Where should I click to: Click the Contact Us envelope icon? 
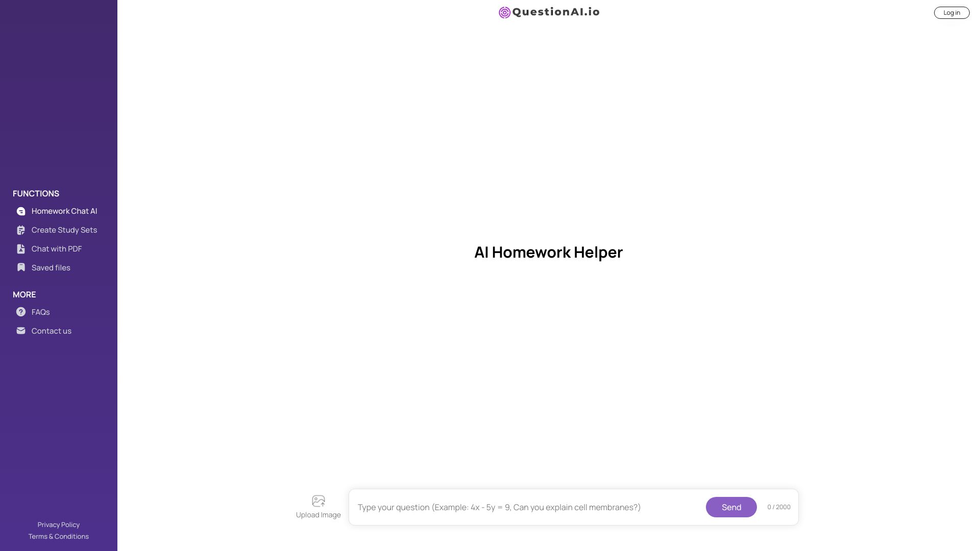[20, 331]
